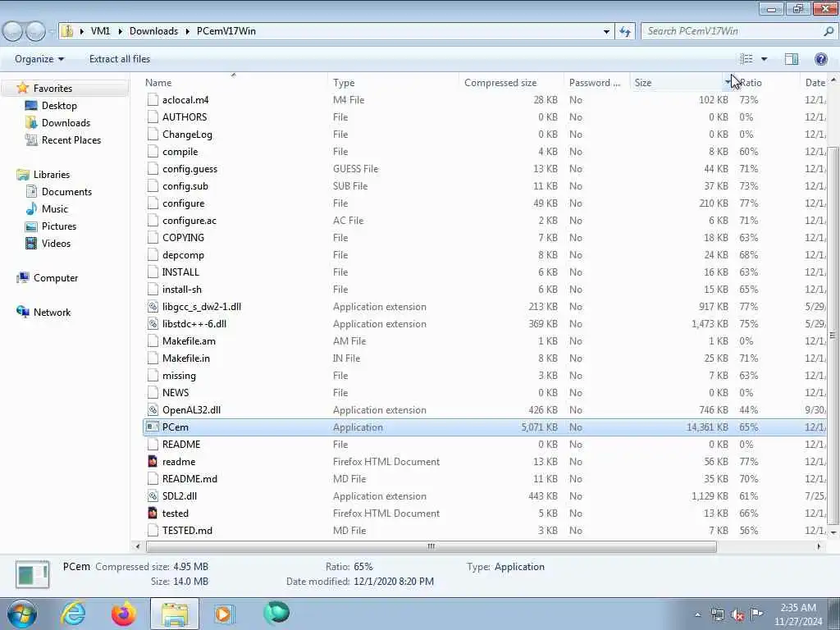Click the Downloads breadcrumb segment
The image size is (840, 630).
153,31
